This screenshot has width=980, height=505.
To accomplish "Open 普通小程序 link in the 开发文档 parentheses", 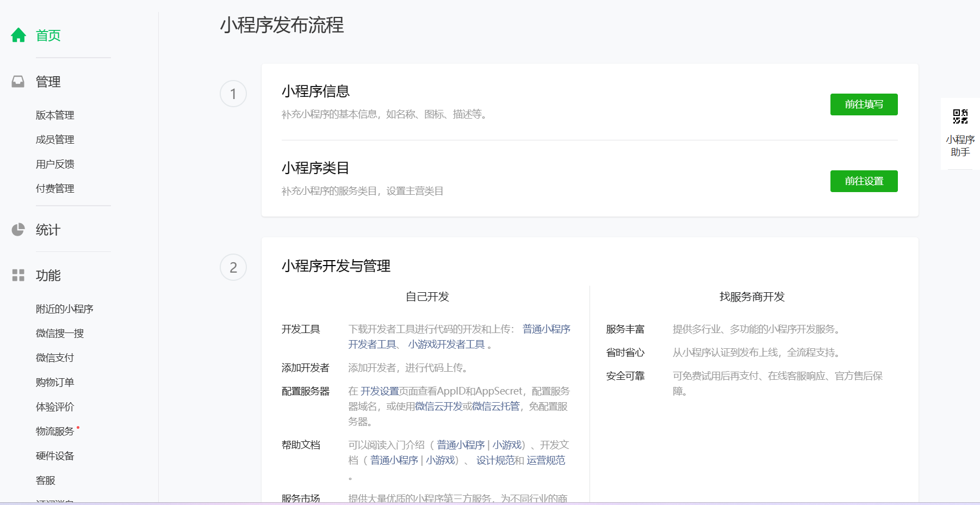I will [x=394, y=460].
